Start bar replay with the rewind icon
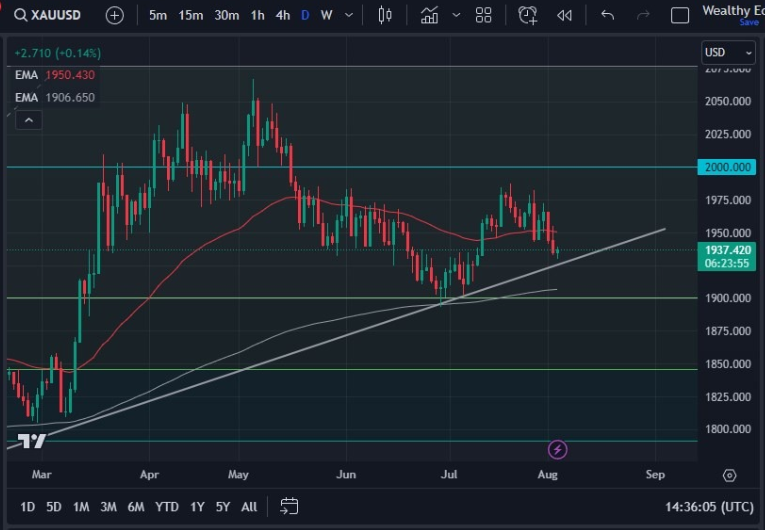This screenshot has width=765, height=530. point(565,15)
